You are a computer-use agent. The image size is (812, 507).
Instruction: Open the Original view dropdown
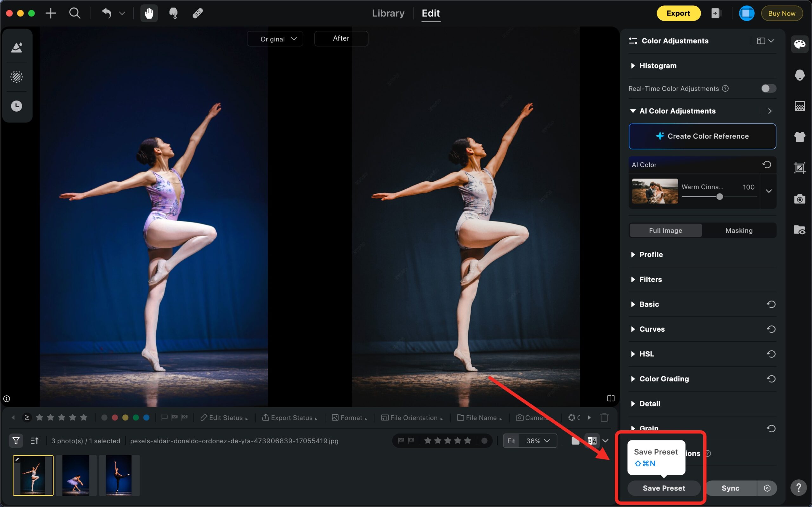pos(275,39)
